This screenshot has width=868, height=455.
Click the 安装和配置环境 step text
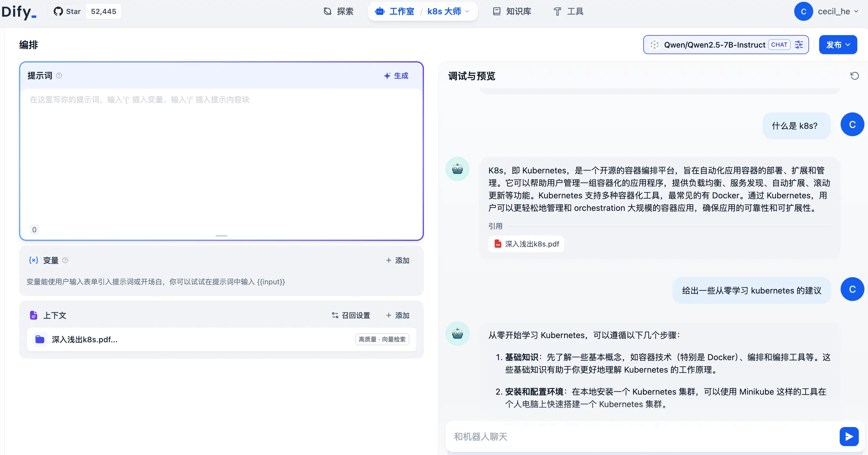tap(534, 392)
